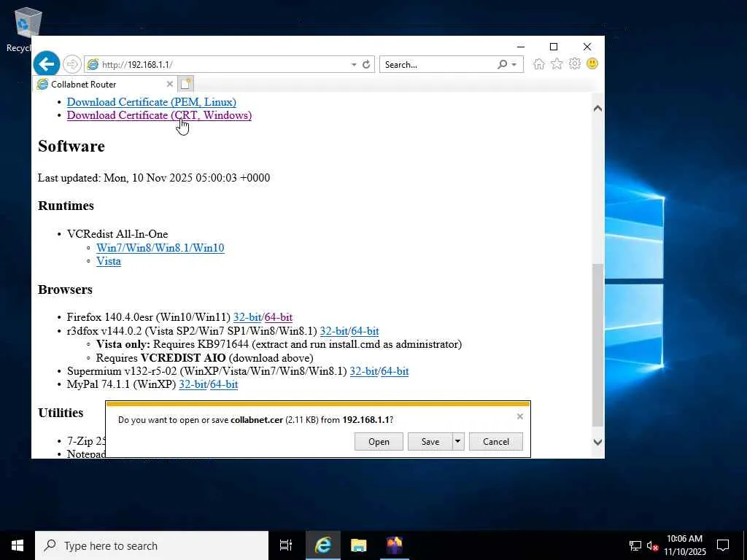Click the page scrollbar down arrow

click(598, 442)
